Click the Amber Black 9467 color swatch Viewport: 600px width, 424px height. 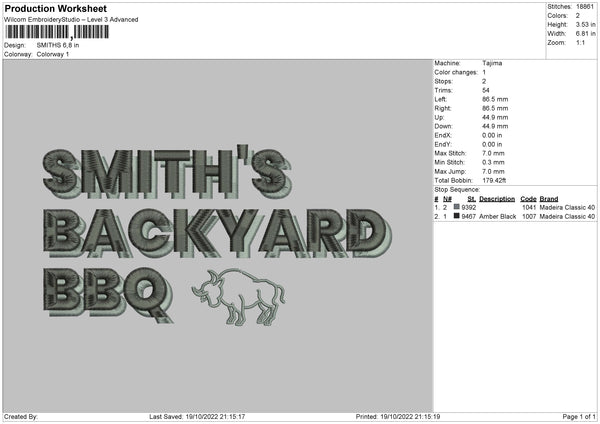click(x=456, y=216)
